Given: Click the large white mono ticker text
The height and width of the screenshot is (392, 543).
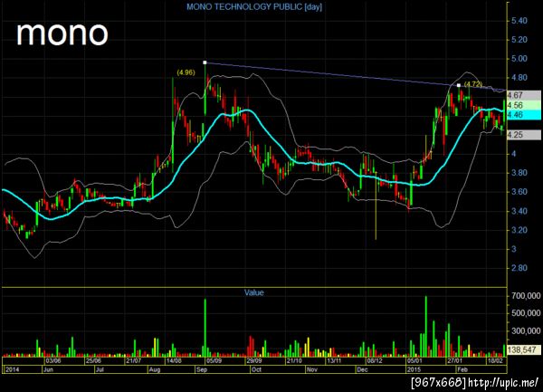Looking at the screenshot, I should pyautogui.click(x=62, y=33).
